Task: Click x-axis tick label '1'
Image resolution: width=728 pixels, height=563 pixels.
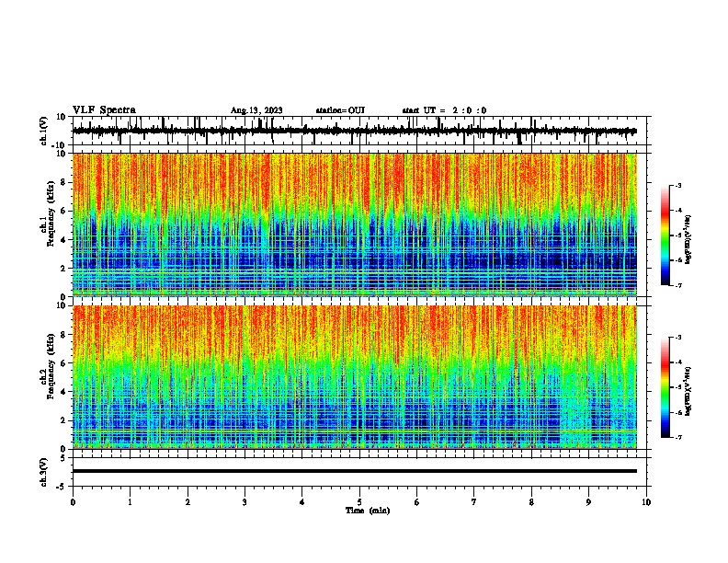Action: pyautogui.click(x=130, y=502)
